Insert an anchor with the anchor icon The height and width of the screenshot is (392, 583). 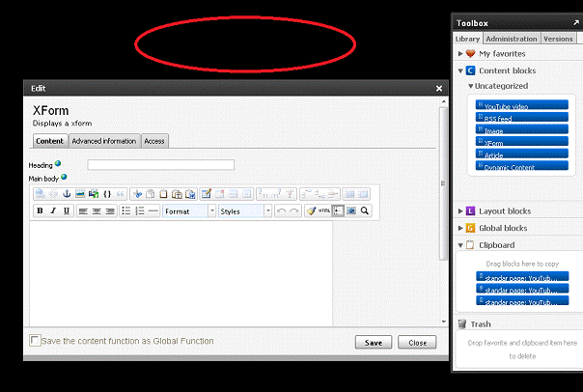click(x=67, y=194)
